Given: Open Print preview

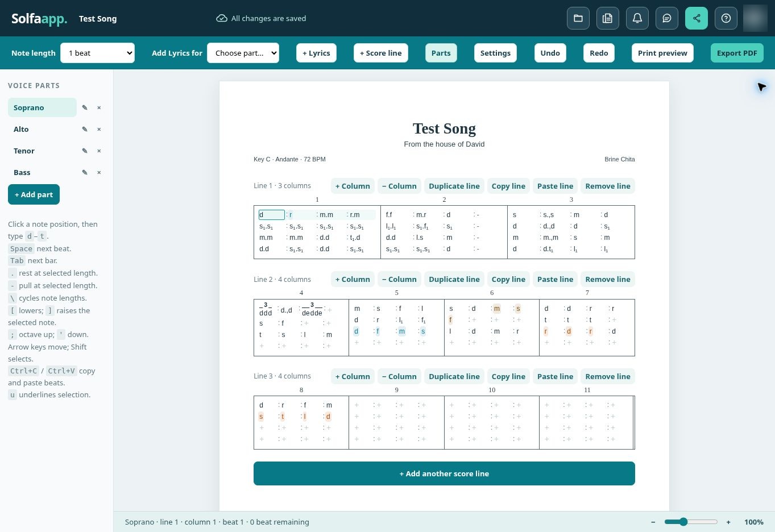Looking at the screenshot, I should (662, 53).
